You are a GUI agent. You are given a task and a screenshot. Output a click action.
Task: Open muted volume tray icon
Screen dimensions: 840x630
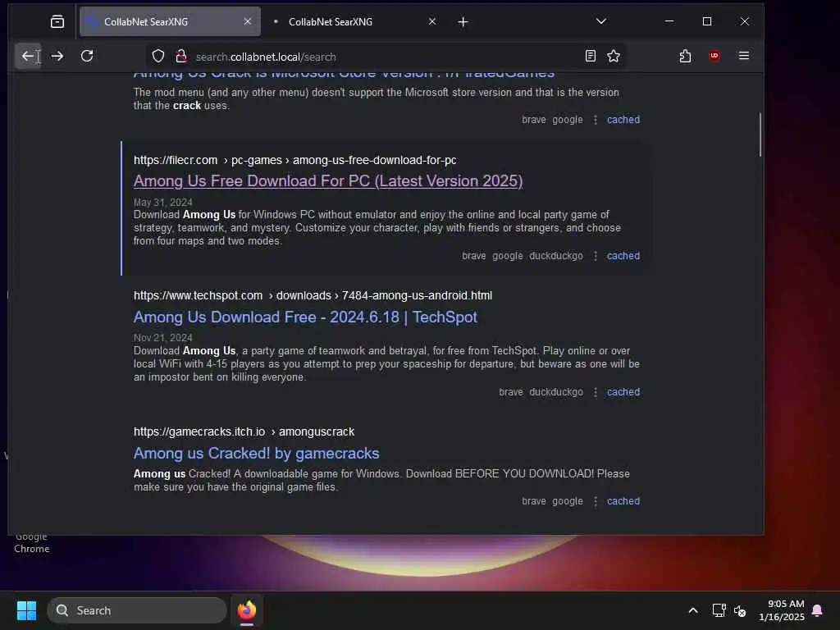tap(741, 610)
